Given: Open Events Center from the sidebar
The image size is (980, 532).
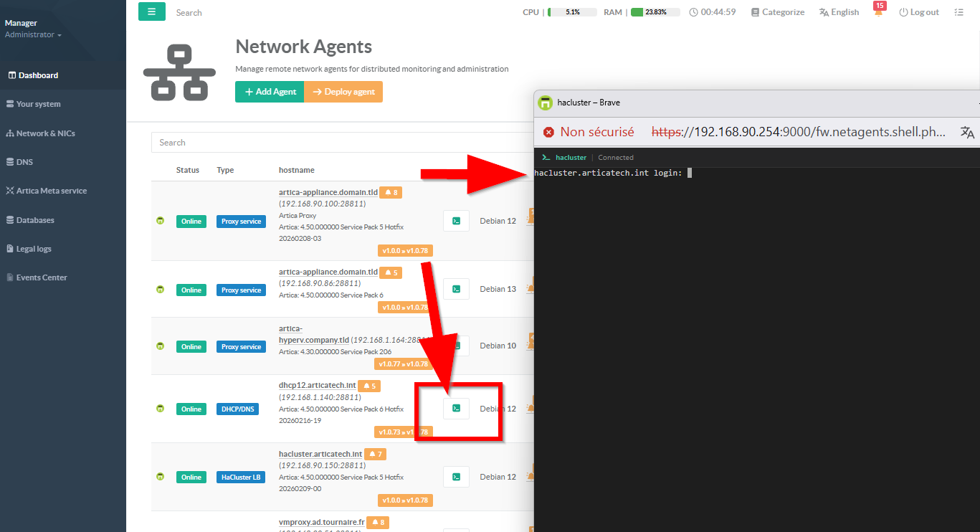Looking at the screenshot, I should coord(41,277).
